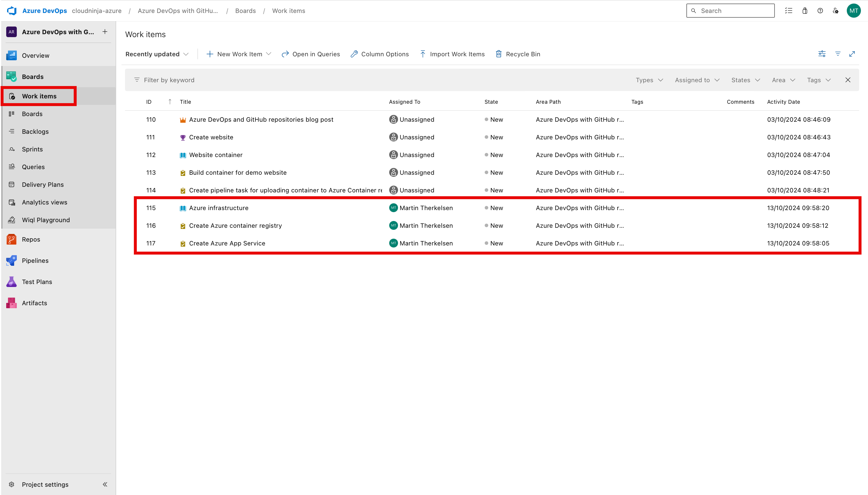This screenshot has width=868, height=495.
Task: Expand the Assigned to filter dropdown
Action: 697,80
